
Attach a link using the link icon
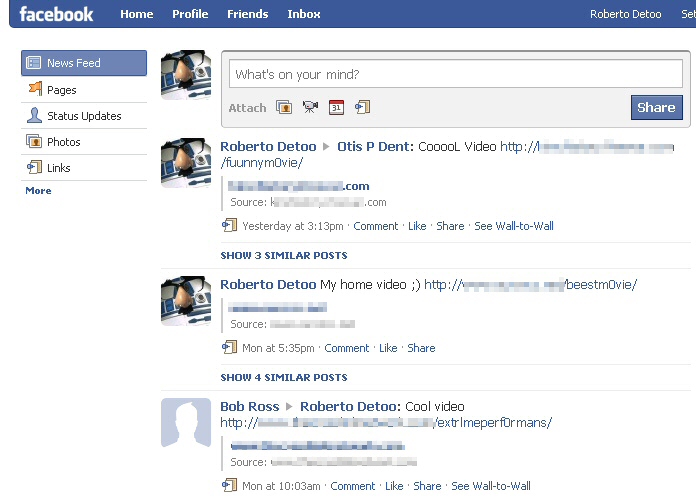click(x=363, y=107)
